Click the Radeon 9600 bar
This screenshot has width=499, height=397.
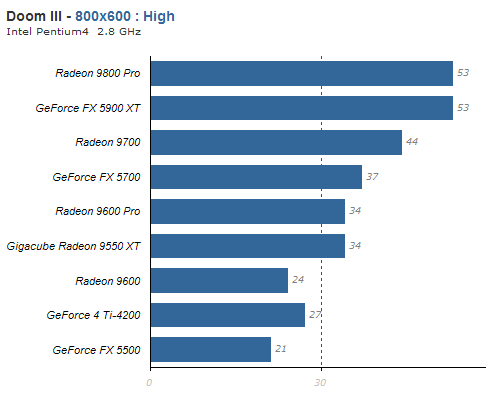coord(219,281)
